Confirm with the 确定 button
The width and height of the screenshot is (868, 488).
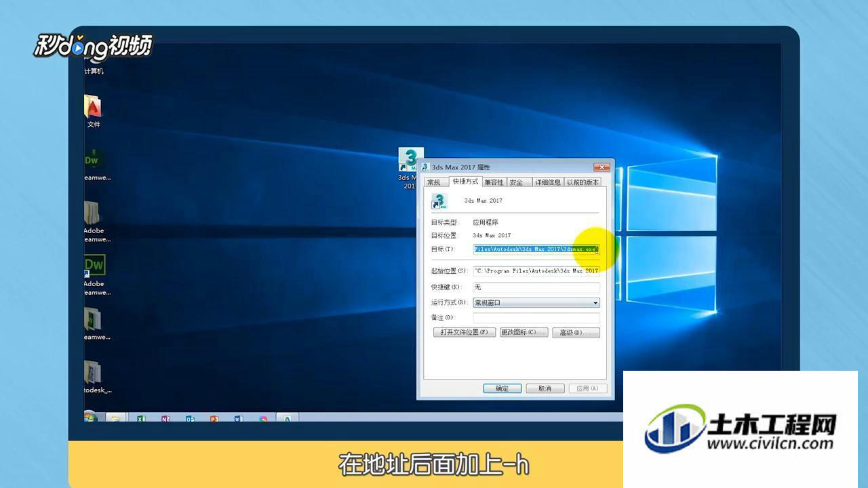point(502,388)
